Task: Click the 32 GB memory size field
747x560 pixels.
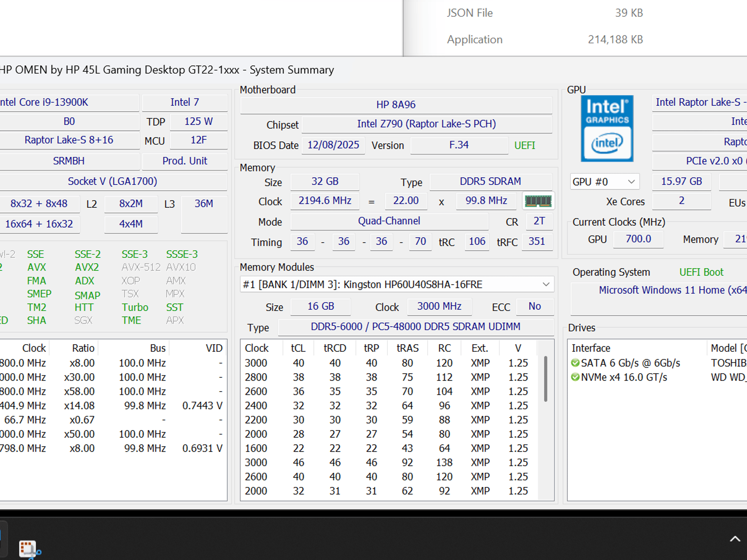Action: click(x=325, y=182)
